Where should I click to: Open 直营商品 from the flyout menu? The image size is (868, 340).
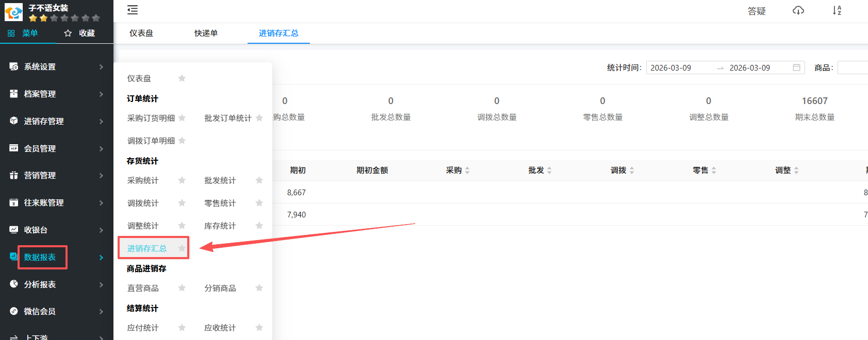[x=143, y=288]
